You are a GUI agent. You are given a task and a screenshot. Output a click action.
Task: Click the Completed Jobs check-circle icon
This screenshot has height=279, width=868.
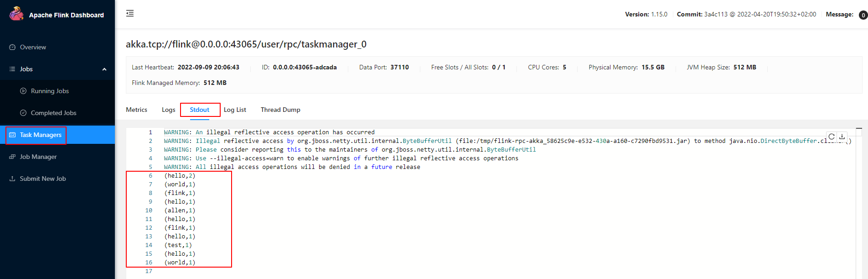23,113
